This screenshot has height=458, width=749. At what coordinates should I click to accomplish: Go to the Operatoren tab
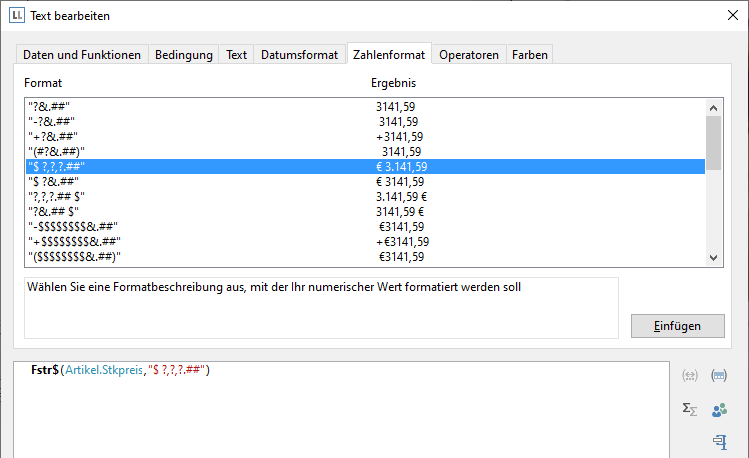click(x=468, y=55)
